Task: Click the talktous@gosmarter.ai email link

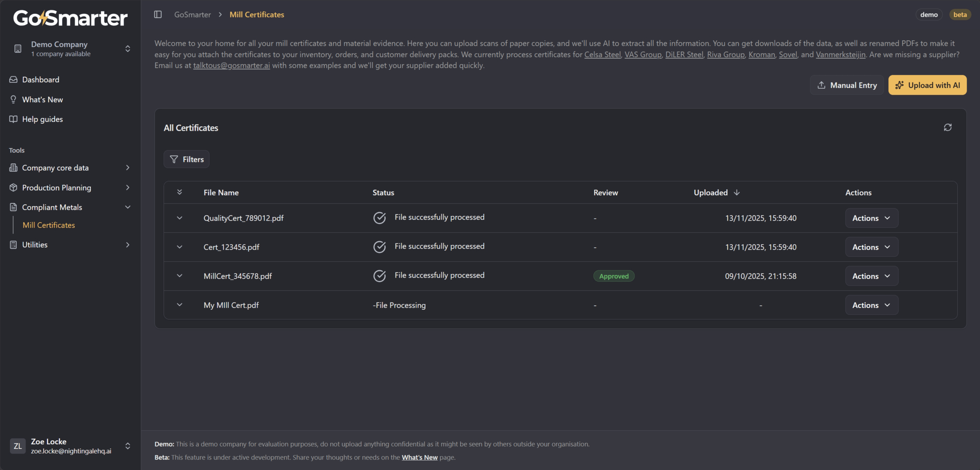Action: 231,65
